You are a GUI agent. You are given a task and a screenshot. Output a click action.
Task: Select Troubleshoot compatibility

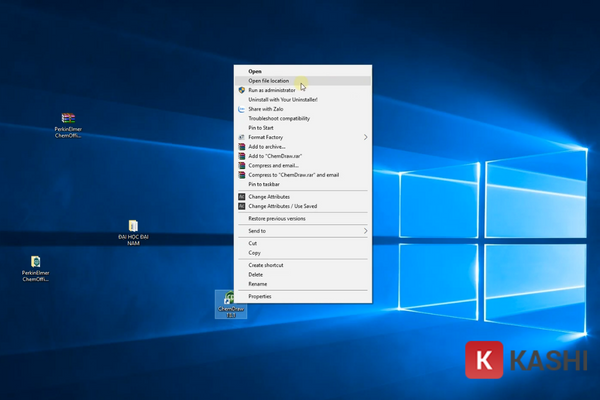[x=279, y=118]
